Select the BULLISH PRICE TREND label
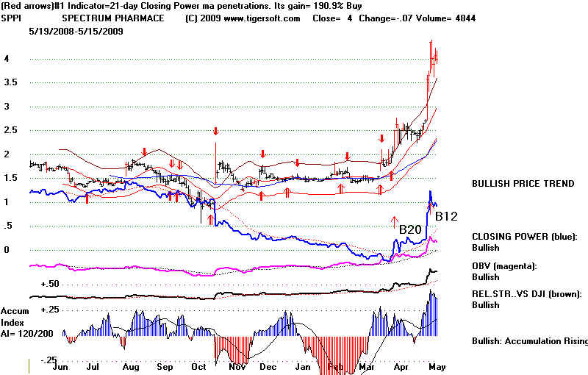 point(523,184)
